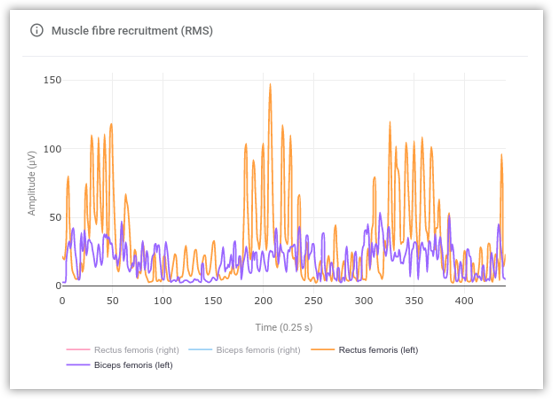
Task: Click the 150 tick on amplitude axis
Action: [52, 80]
